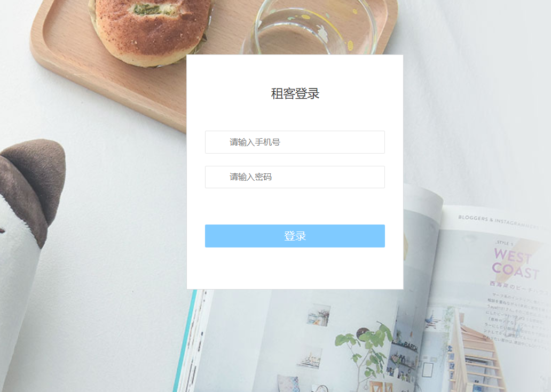The width and height of the screenshot is (551, 392).
Task: Click the WEST COAST magazine title
Action: point(516,264)
